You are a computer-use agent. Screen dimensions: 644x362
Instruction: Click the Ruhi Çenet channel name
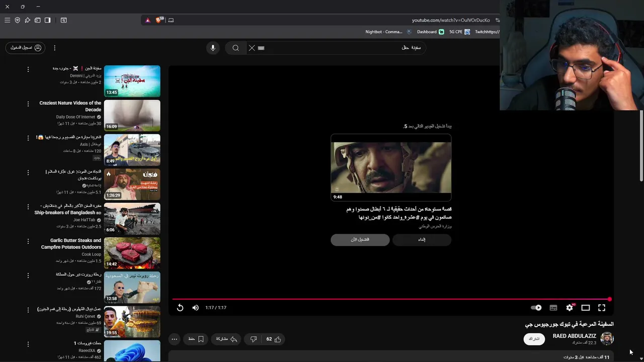86,316
